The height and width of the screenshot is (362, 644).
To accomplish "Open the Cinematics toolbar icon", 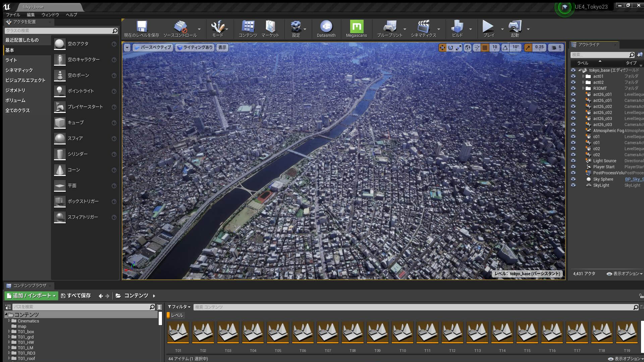I will [423, 27].
